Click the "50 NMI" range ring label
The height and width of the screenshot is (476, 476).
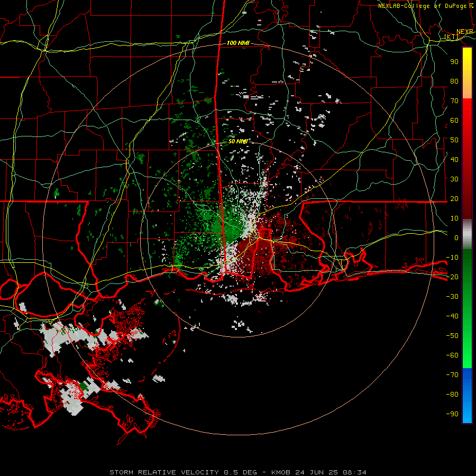[x=238, y=141]
